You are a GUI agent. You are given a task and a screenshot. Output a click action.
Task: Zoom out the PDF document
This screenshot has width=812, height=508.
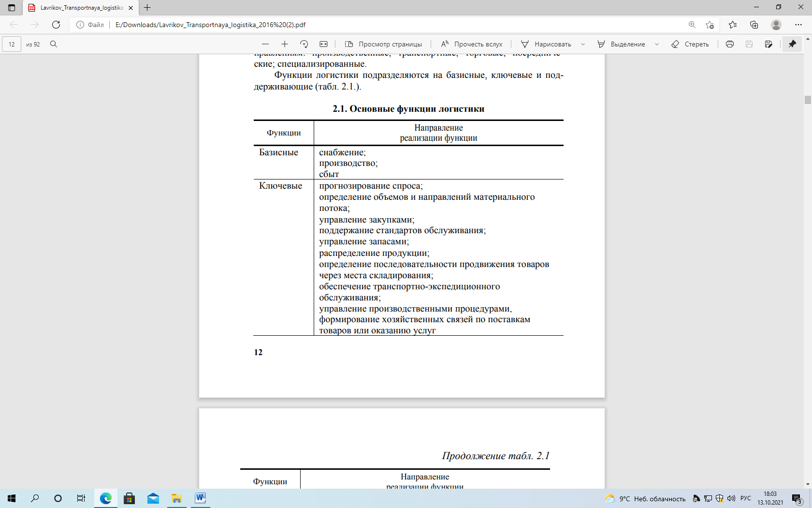coord(265,44)
